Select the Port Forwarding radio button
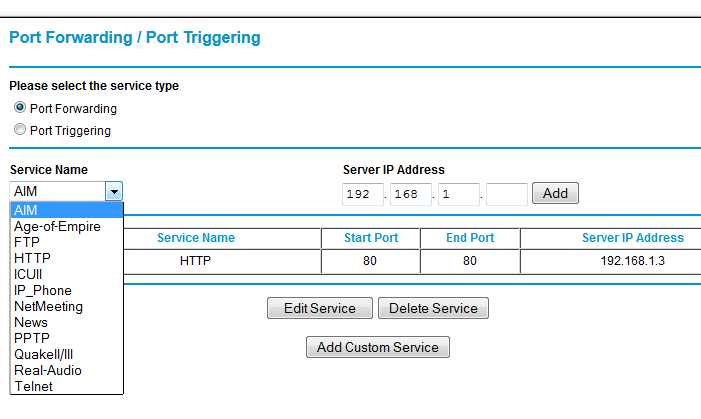This screenshot has width=701, height=419. [20, 107]
